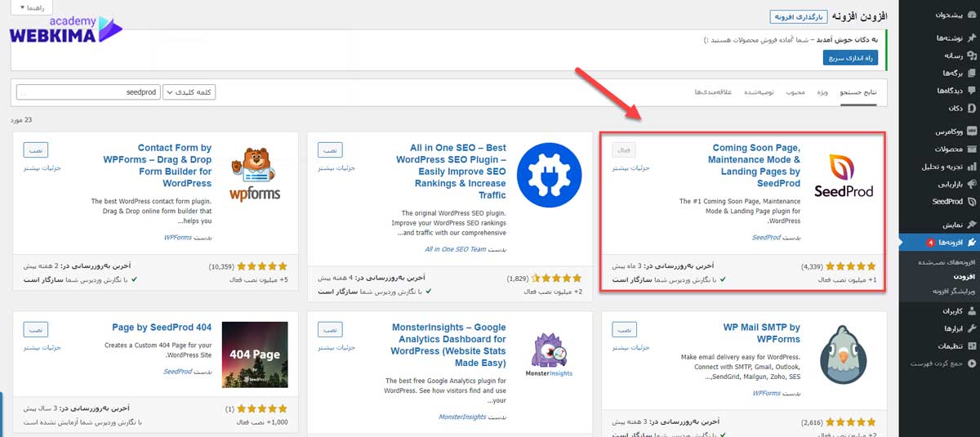Click the دکان icon in sidebar
The width and height of the screenshot is (980, 437).
pos(971,108)
